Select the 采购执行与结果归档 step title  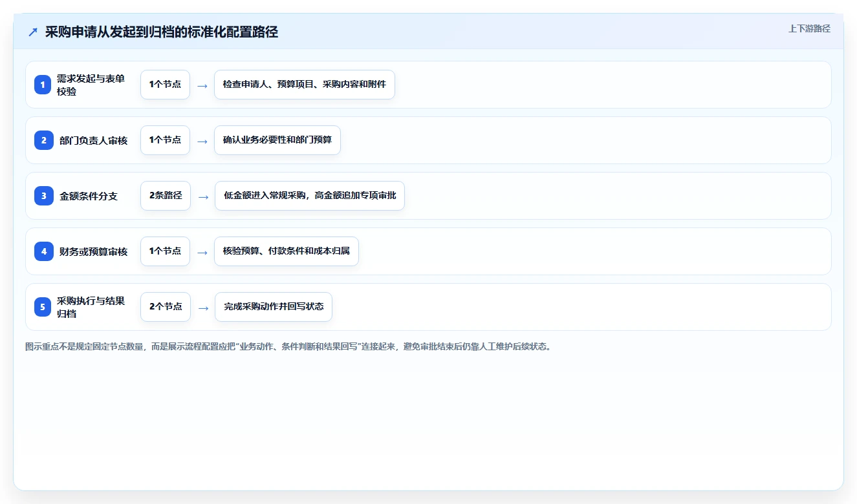tap(91, 307)
